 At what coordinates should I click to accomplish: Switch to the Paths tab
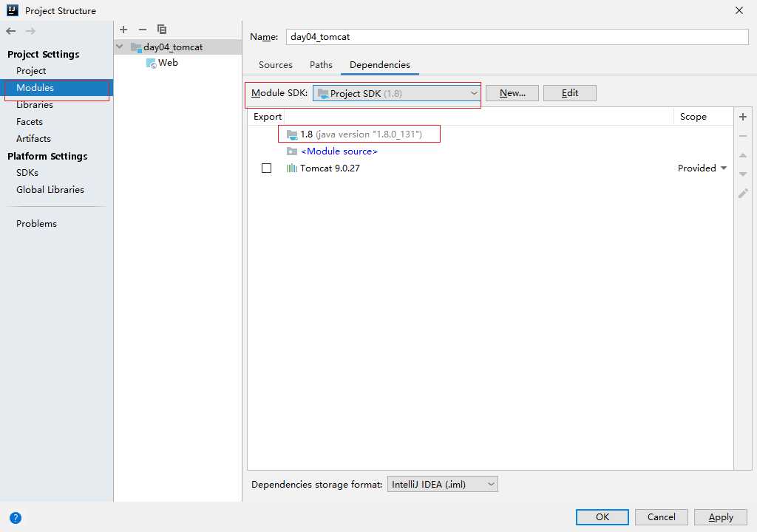tap(321, 65)
